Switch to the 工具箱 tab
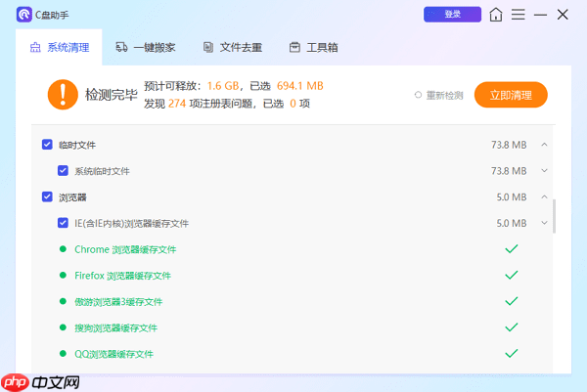This screenshot has width=587, height=392. click(x=314, y=48)
